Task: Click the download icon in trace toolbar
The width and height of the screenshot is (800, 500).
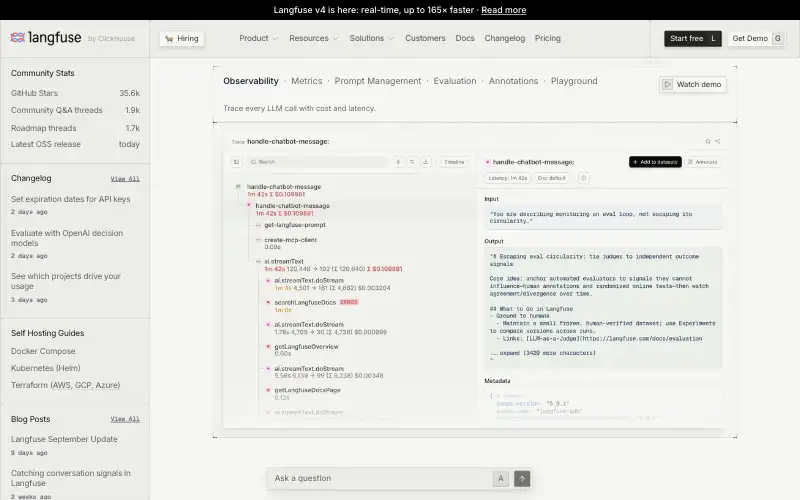Action: (x=426, y=162)
